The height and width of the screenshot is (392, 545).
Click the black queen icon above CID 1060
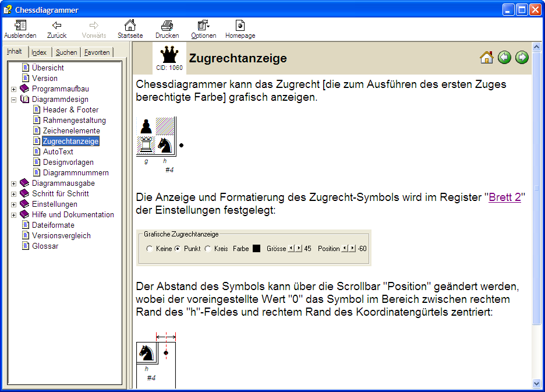click(x=169, y=54)
